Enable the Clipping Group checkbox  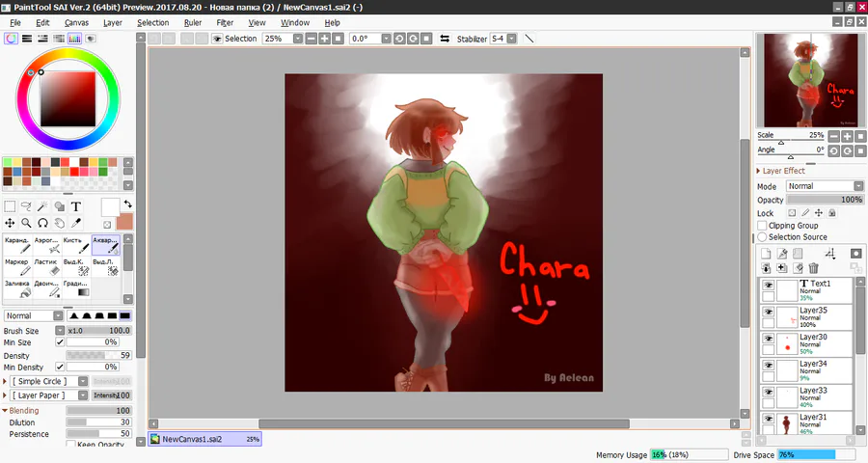click(762, 226)
